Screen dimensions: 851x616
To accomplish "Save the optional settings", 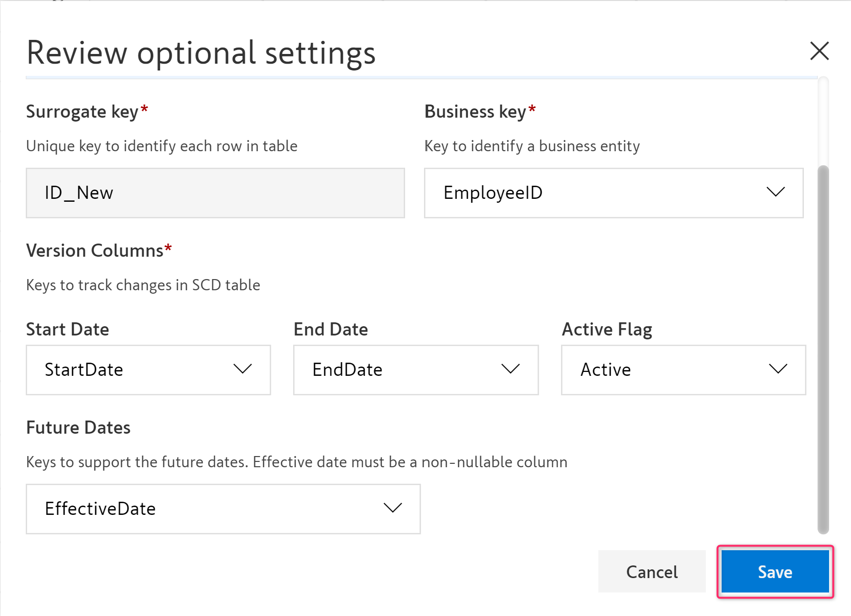I will [775, 572].
